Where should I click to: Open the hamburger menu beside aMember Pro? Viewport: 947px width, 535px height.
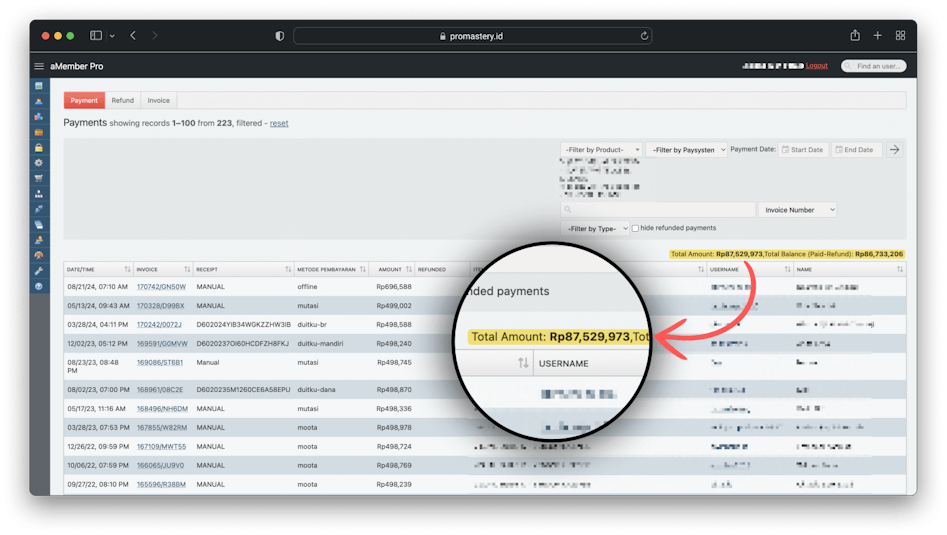pyautogui.click(x=39, y=66)
